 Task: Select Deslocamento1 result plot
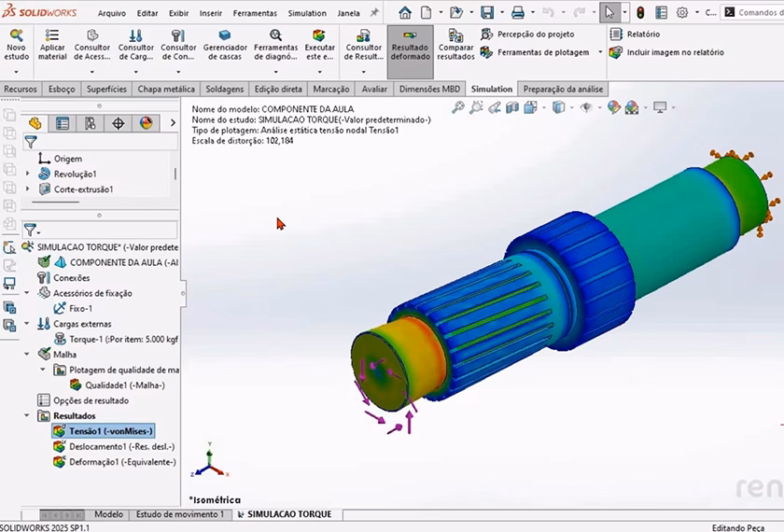[120, 446]
